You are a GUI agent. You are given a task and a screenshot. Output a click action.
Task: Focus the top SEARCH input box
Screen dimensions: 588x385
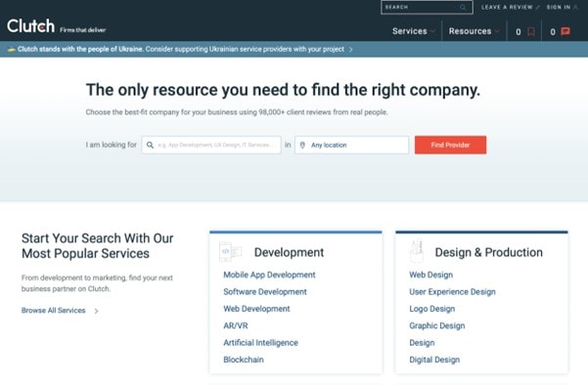pos(427,7)
